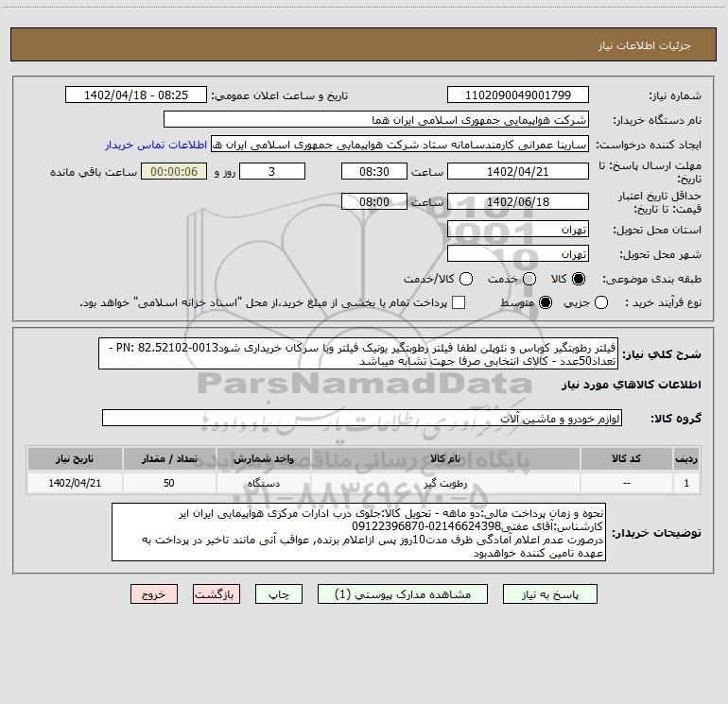Click the validity time 08:00 field
Screen dimensions: 728x704
[x=374, y=201]
